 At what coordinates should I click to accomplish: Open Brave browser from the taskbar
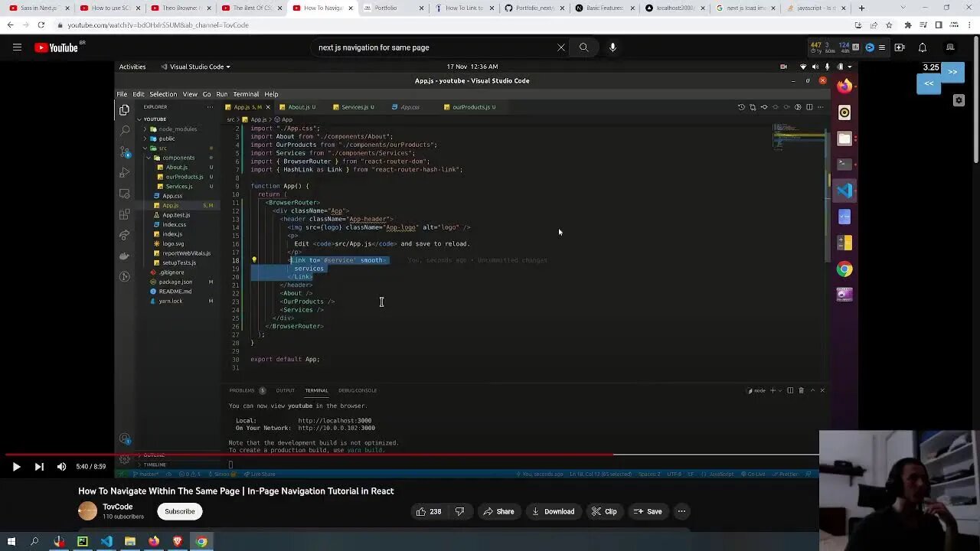click(178, 542)
